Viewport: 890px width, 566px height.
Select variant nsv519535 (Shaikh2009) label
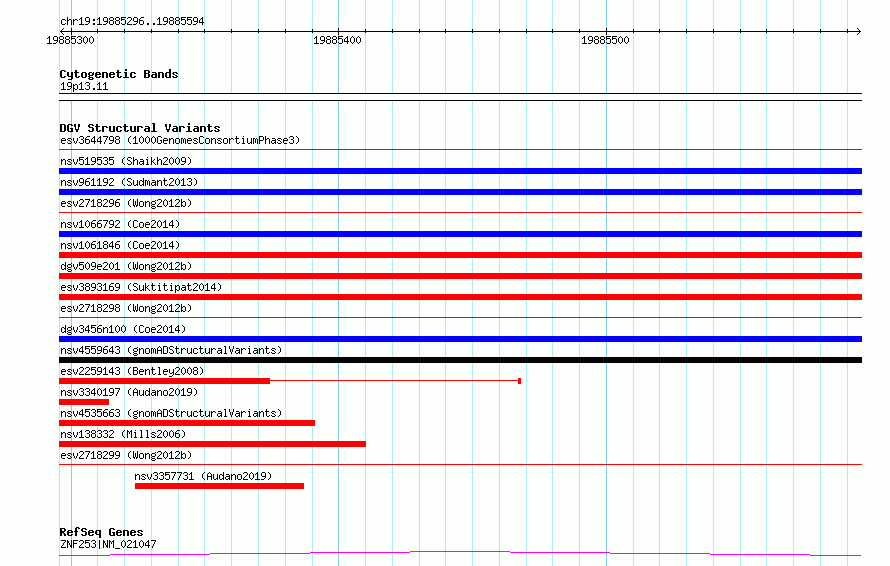(126, 161)
